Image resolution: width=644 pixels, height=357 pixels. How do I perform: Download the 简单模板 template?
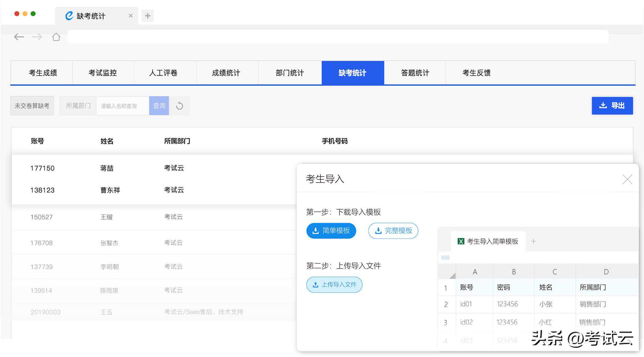click(x=331, y=231)
